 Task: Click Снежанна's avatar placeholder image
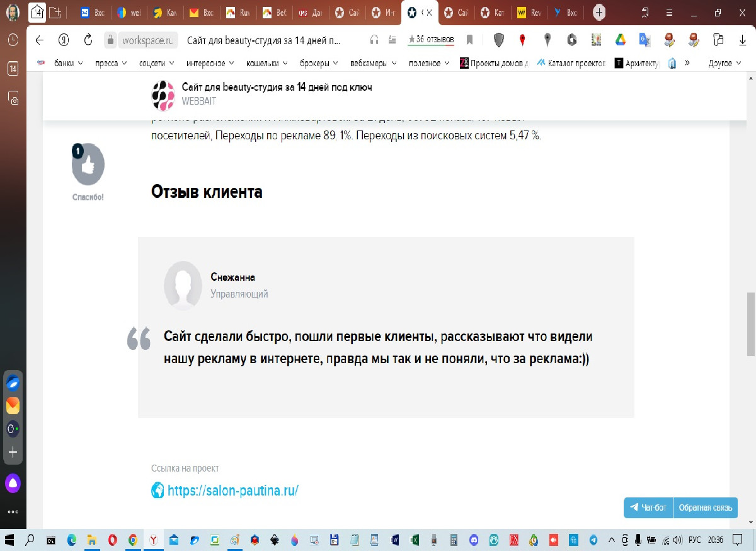click(x=183, y=286)
